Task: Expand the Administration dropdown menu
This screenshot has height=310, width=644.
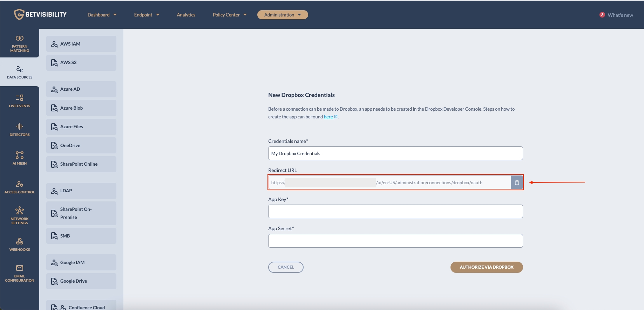Action: click(283, 15)
